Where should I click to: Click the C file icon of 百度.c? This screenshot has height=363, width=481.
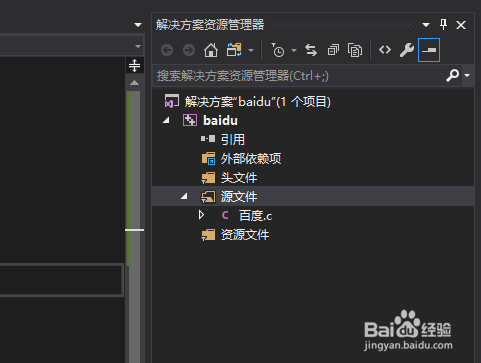tap(225, 215)
